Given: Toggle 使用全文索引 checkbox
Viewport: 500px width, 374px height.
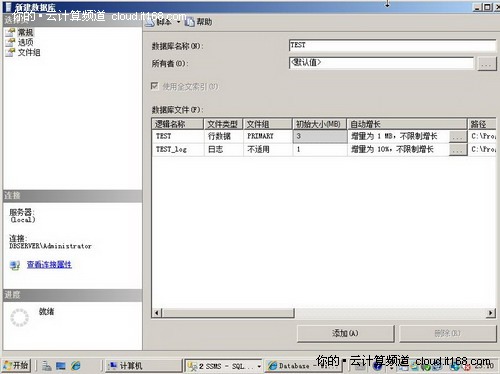Looking at the screenshot, I should [155, 86].
